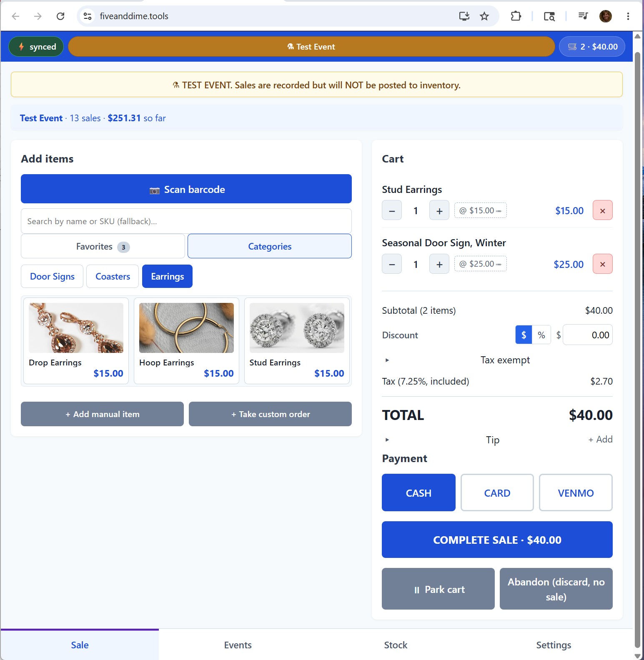
Task: Click the $251.31 sales total text
Action: pos(124,118)
